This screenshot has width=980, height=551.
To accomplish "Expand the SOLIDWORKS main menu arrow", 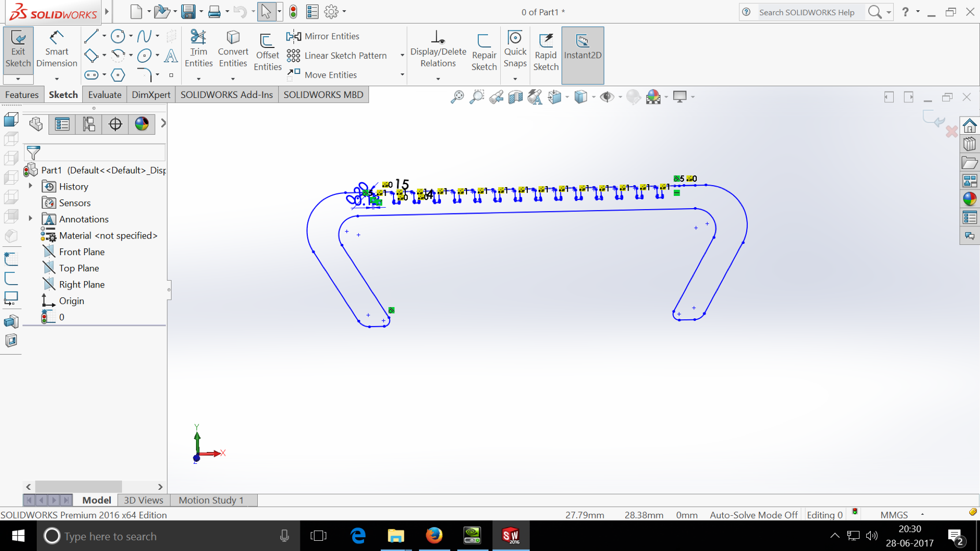I will pos(107,11).
